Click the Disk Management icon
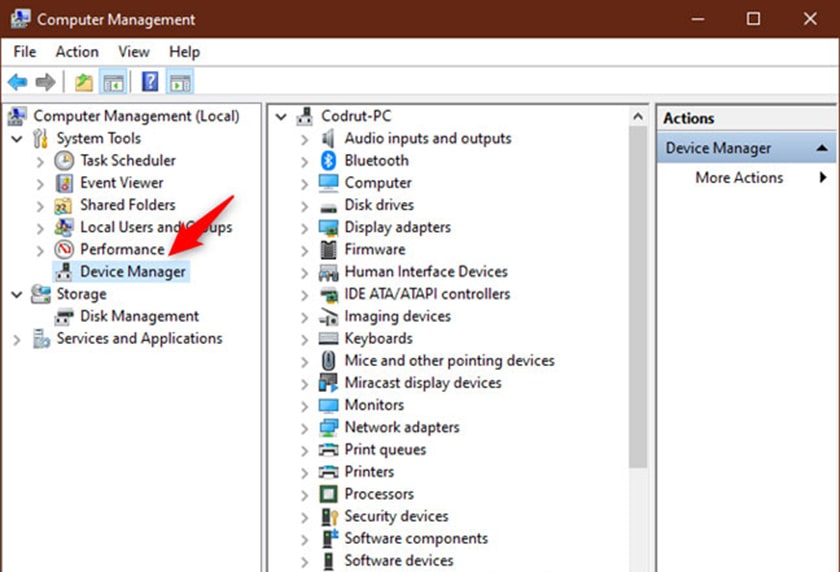The height and width of the screenshot is (572, 840). (x=64, y=317)
